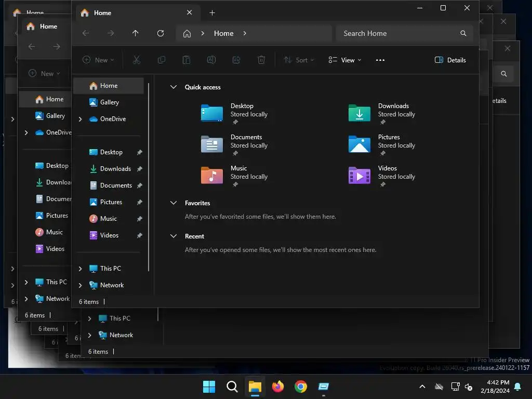Screen dimensions: 532x399
Task: Go forward with the front window's forward arrow
Action: tap(111, 33)
